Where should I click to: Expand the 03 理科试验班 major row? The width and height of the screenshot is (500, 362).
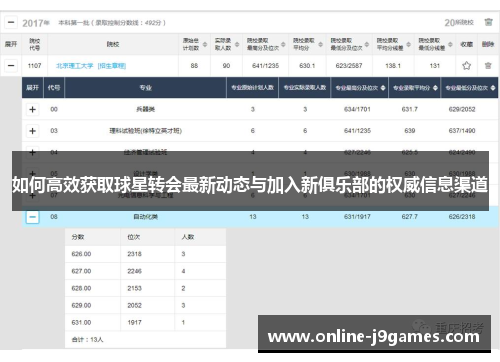click(x=32, y=131)
